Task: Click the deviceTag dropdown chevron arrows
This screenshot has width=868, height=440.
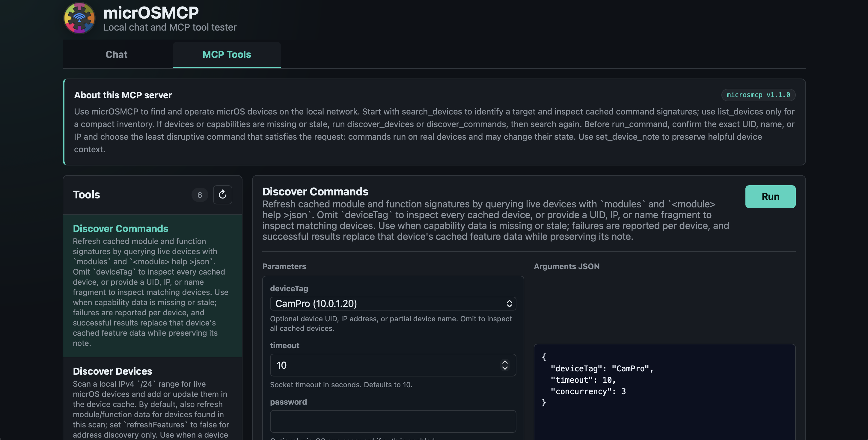Action: 509,304
